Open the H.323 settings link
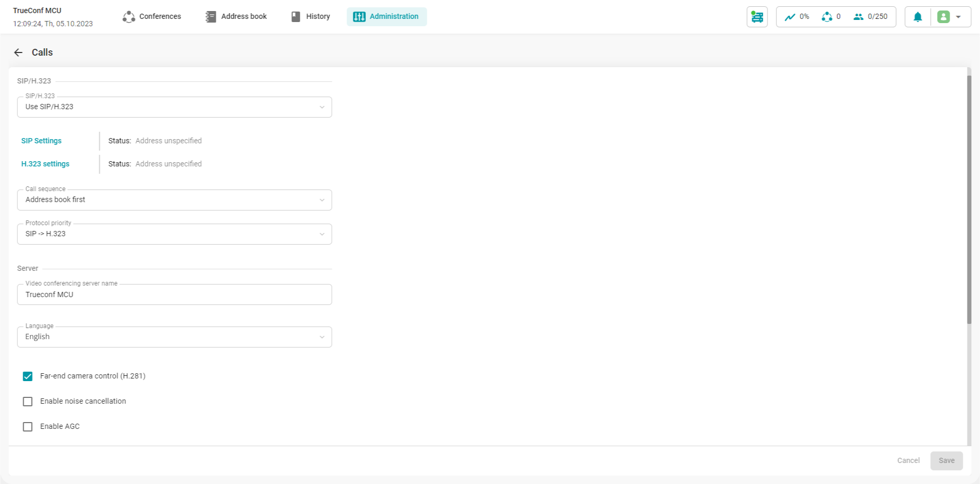The height and width of the screenshot is (484, 980). click(x=45, y=164)
